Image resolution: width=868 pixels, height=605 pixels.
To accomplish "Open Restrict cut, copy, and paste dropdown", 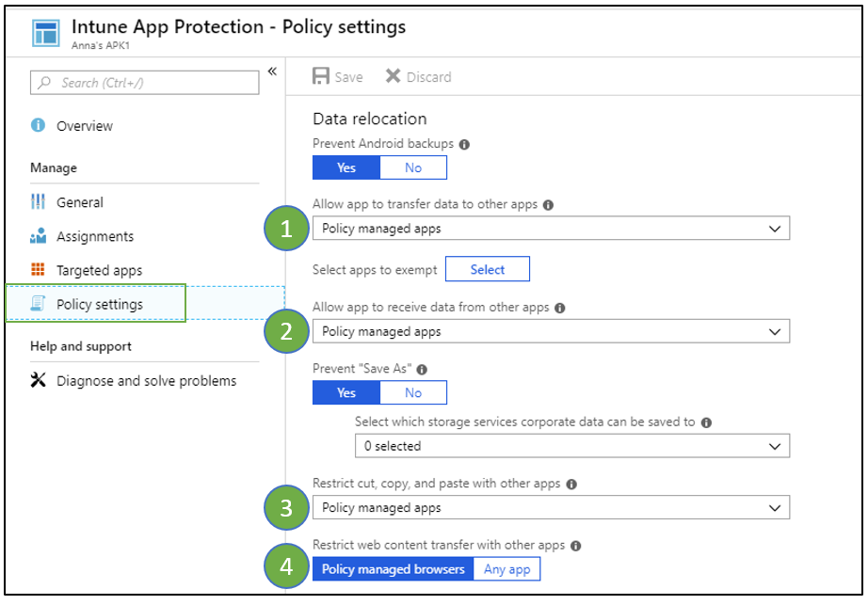I will [x=551, y=508].
